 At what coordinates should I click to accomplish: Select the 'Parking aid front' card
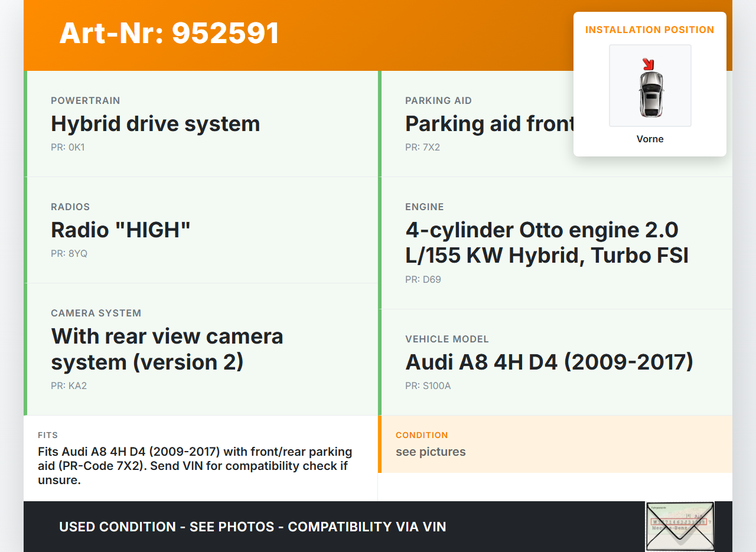(x=489, y=124)
